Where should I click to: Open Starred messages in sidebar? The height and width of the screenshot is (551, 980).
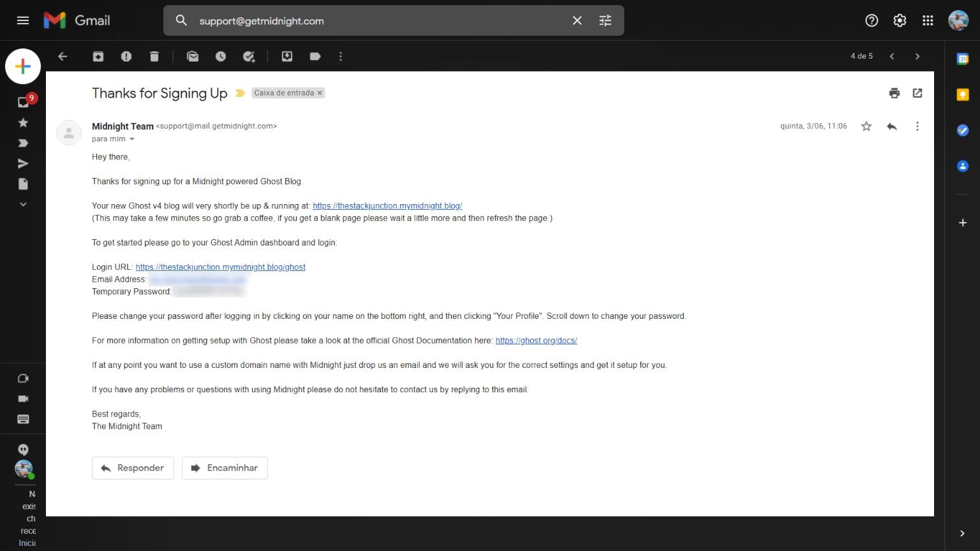(23, 122)
